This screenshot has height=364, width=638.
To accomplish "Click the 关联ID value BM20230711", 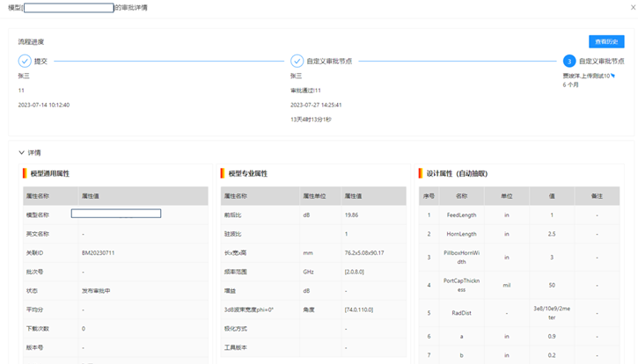I will coord(99,253).
